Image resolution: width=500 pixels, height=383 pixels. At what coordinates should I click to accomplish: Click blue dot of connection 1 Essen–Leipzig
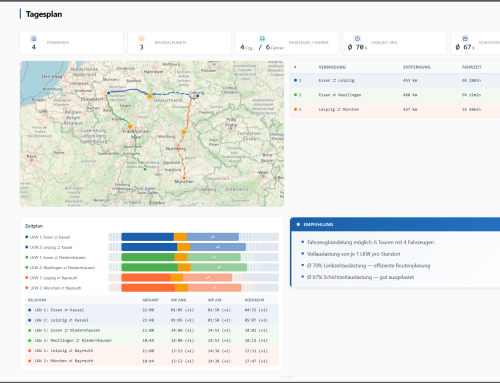pos(295,80)
